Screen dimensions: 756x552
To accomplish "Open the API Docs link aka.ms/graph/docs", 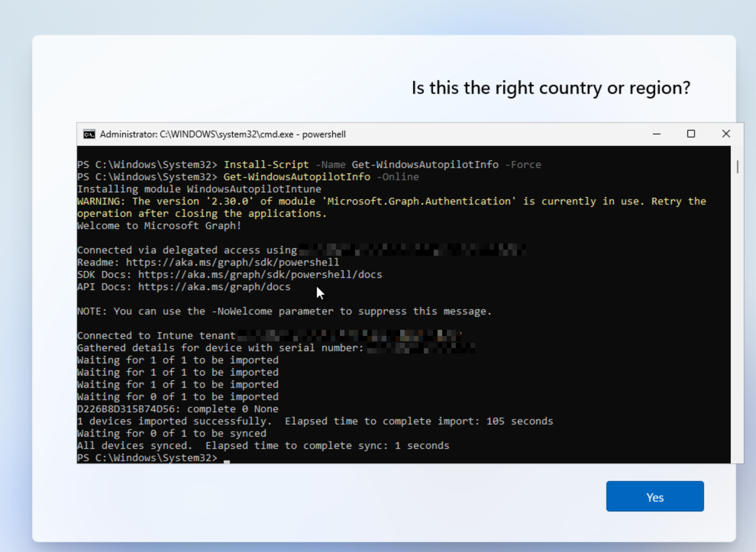I will click(214, 287).
